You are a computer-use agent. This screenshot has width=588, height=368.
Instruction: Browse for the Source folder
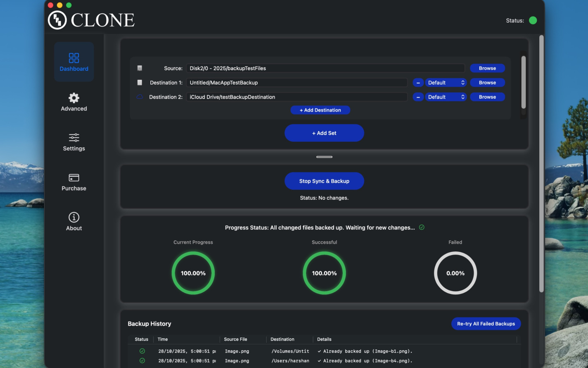click(x=487, y=68)
